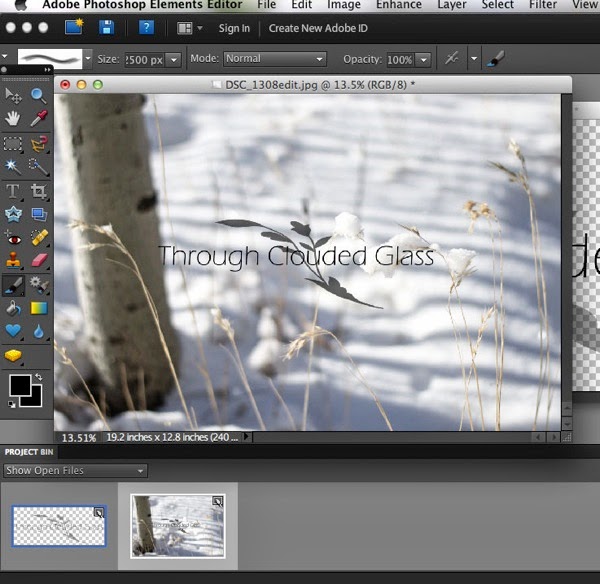This screenshot has height=584, width=600.
Task: Select the Horizontal Type tool
Action: (x=14, y=190)
